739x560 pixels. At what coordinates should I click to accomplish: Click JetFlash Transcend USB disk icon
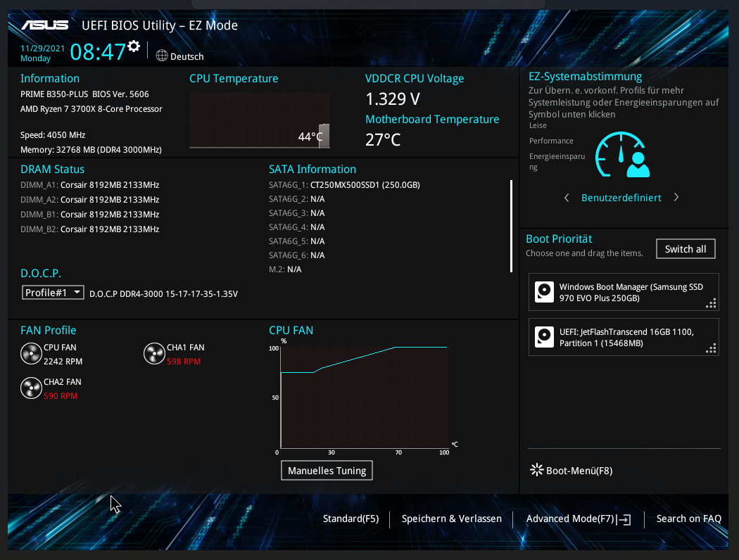544,337
